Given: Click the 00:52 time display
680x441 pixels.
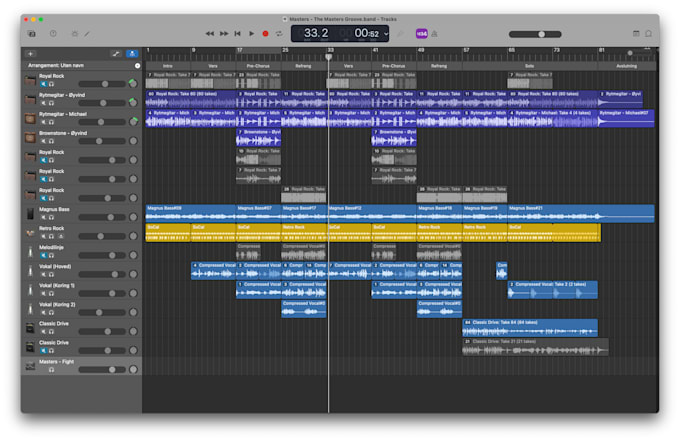Looking at the screenshot, I should (366, 33).
